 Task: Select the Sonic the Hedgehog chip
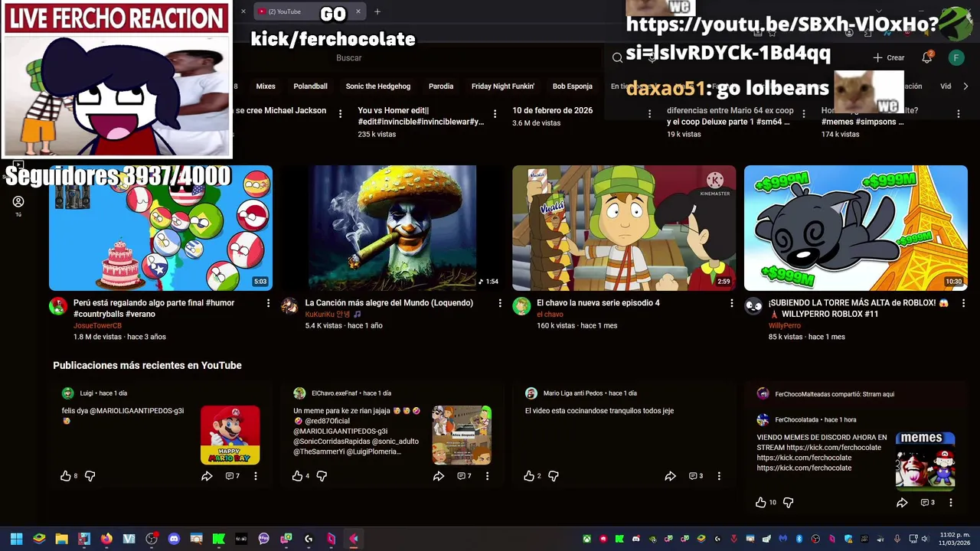[x=378, y=86]
